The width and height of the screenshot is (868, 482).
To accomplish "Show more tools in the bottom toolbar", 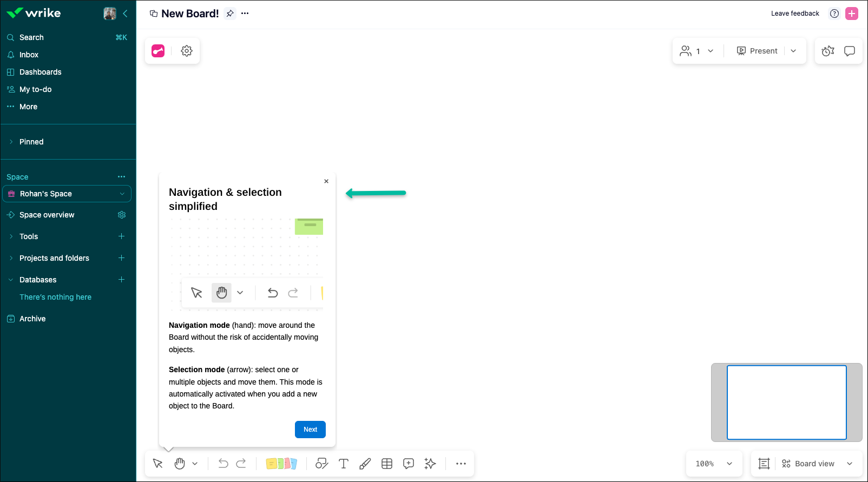I will click(461, 464).
